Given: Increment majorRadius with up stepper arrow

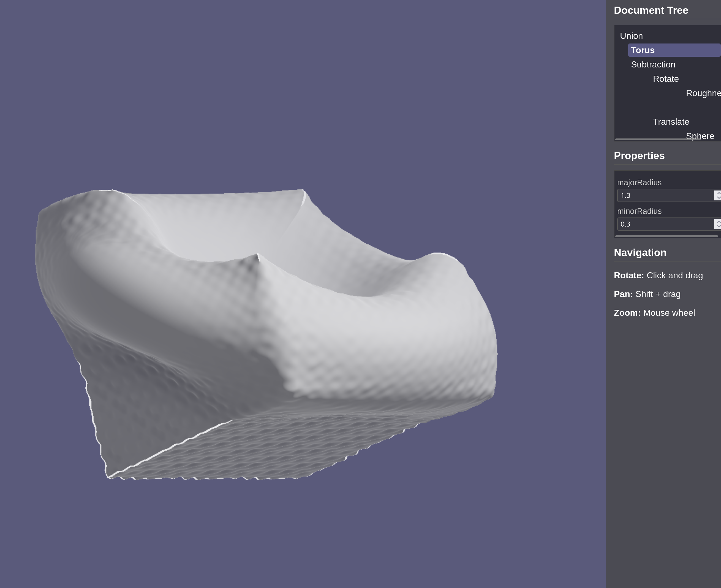Looking at the screenshot, I should point(718,193).
